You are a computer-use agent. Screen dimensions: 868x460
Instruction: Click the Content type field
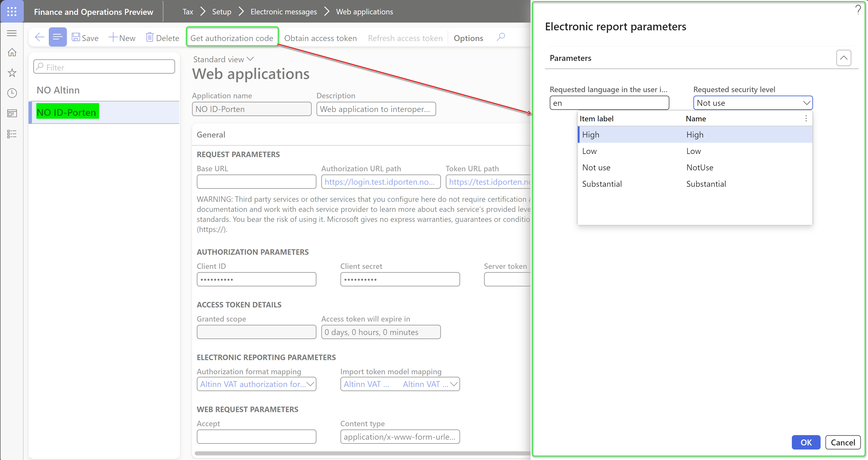[400, 437]
